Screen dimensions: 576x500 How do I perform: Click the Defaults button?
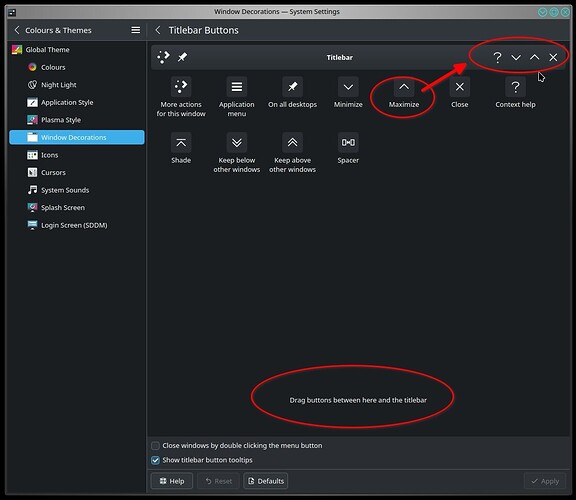click(266, 481)
